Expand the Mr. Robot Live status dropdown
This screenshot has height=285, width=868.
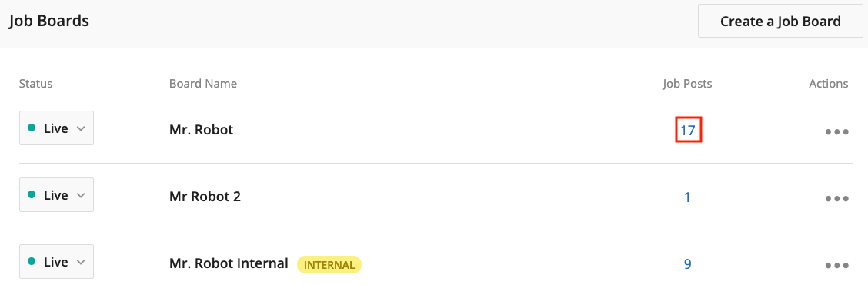pyautogui.click(x=56, y=128)
